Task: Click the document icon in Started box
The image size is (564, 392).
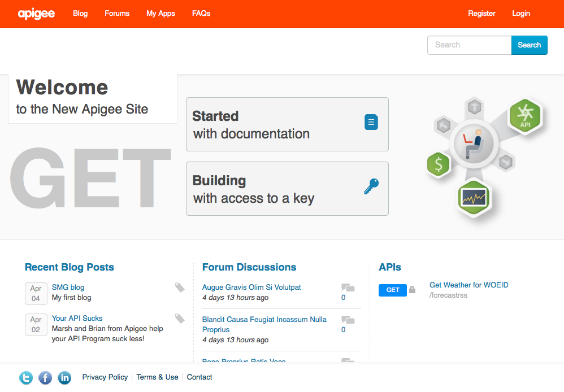Action: click(x=371, y=122)
